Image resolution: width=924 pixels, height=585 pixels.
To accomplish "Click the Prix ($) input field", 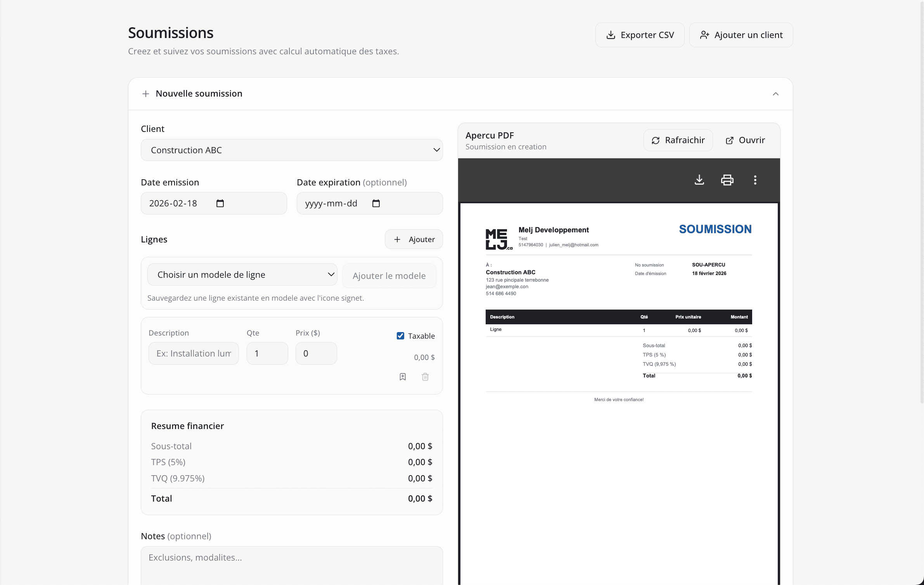I will point(316,353).
